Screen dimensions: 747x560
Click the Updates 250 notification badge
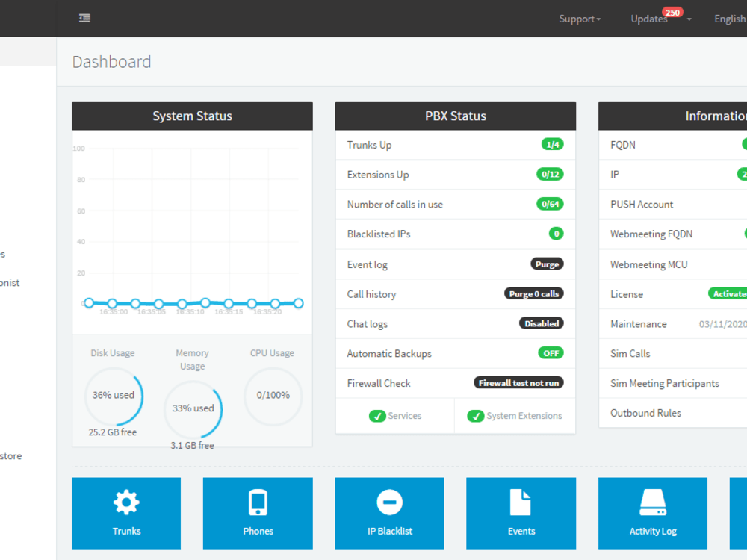tap(672, 12)
